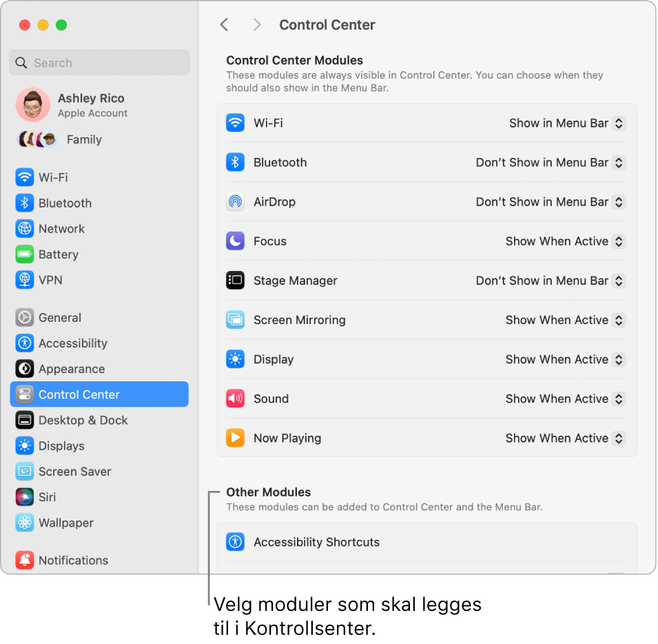
Task: Click the Family member avatars
Action: (x=37, y=139)
